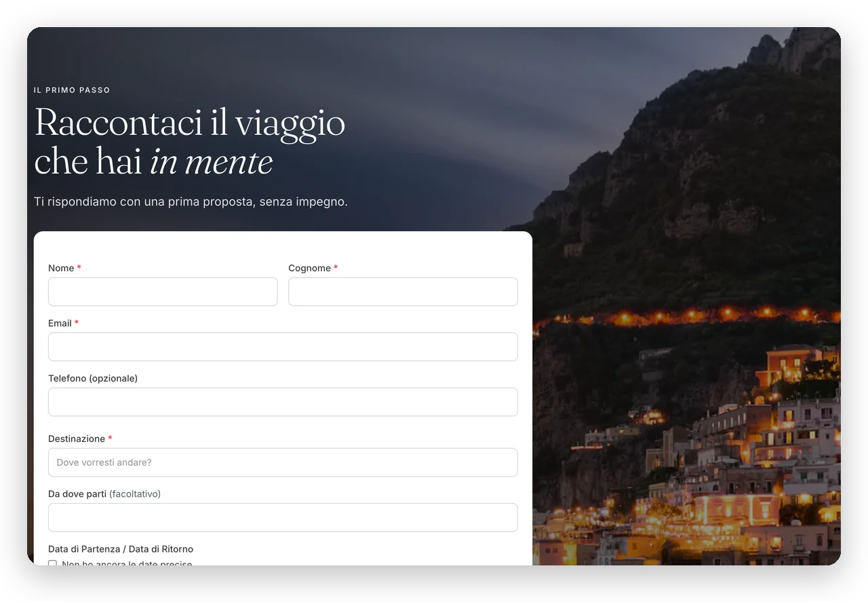
Task: Click the 'Ti rispondiamo con una prima proposta' subtitle
Action: 191,202
